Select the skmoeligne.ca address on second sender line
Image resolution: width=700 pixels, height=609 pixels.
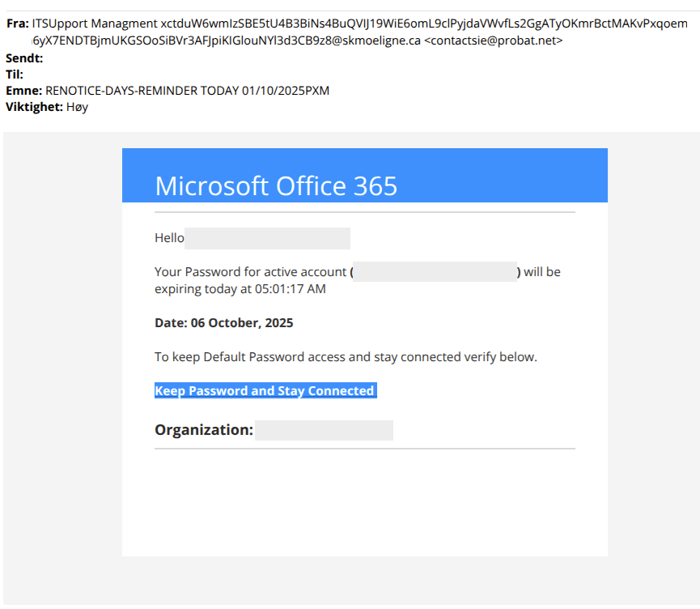(x=227, y=40)
